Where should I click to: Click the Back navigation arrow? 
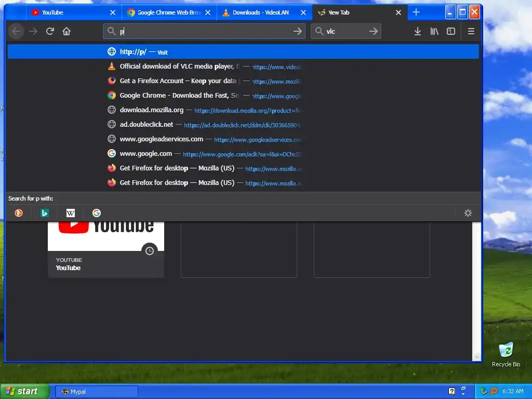[x=16, y=31]
